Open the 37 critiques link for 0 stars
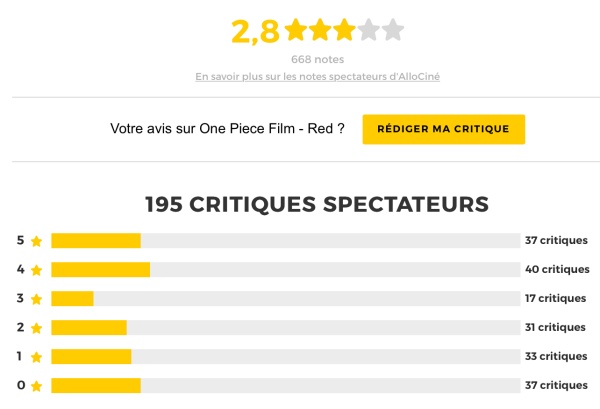 [x=556, y=385]
